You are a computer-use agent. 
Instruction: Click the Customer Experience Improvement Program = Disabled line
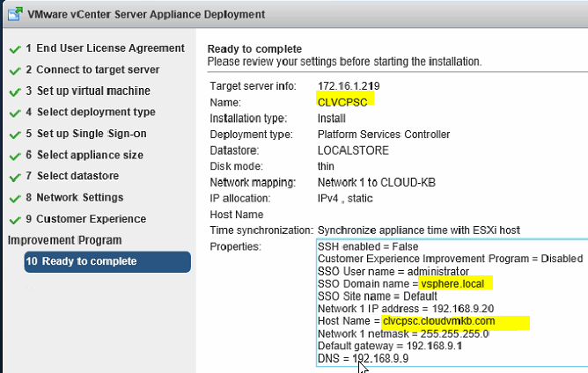[x=450, y=259]
